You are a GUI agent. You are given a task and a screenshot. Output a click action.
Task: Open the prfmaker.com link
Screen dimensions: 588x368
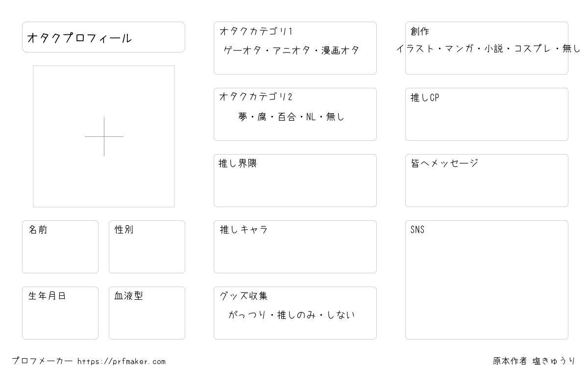122,362
